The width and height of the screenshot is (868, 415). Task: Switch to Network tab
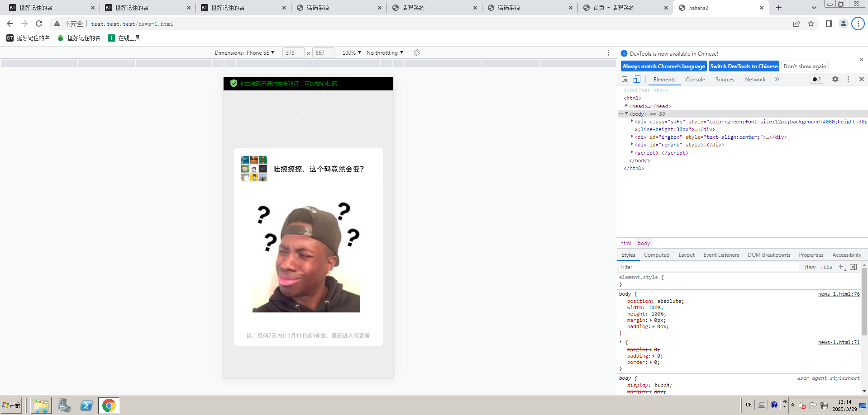[x=755, y=79]
